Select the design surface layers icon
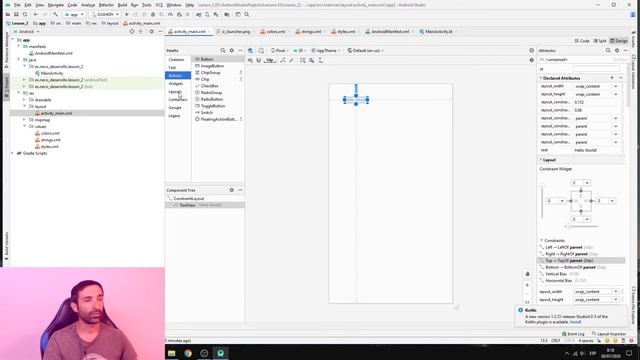Image resolution: width=640 pixels, height=360 pixels. tap(250, 51)
